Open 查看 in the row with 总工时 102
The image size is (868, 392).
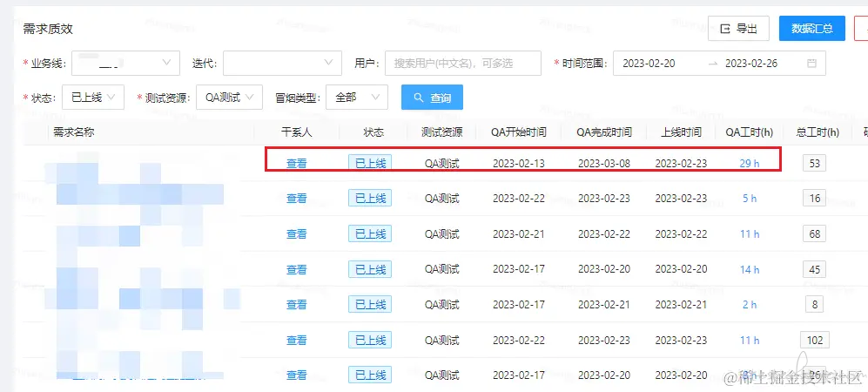tap(296, 340)
